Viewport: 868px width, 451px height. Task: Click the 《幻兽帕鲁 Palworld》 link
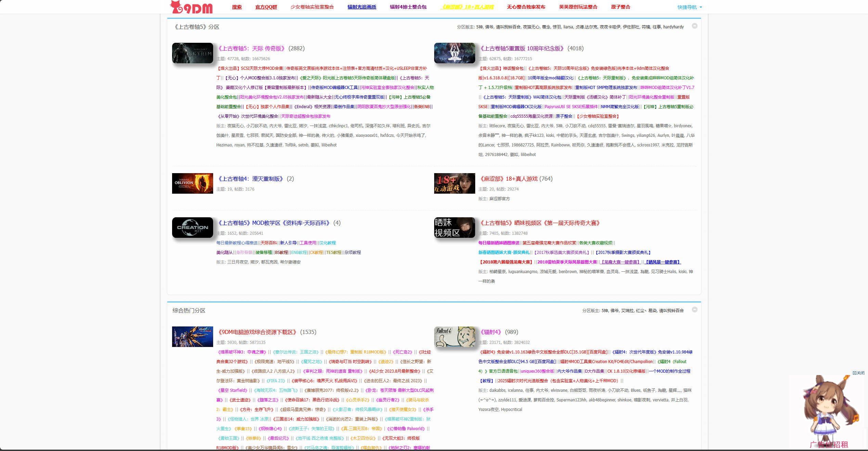[x=406, y=429]
